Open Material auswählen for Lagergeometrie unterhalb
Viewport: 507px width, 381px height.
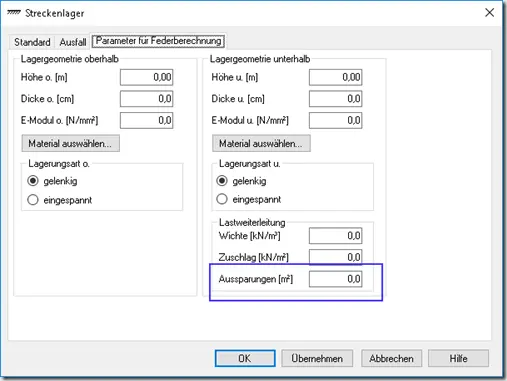pyautogui.click(x=261, y=143)
